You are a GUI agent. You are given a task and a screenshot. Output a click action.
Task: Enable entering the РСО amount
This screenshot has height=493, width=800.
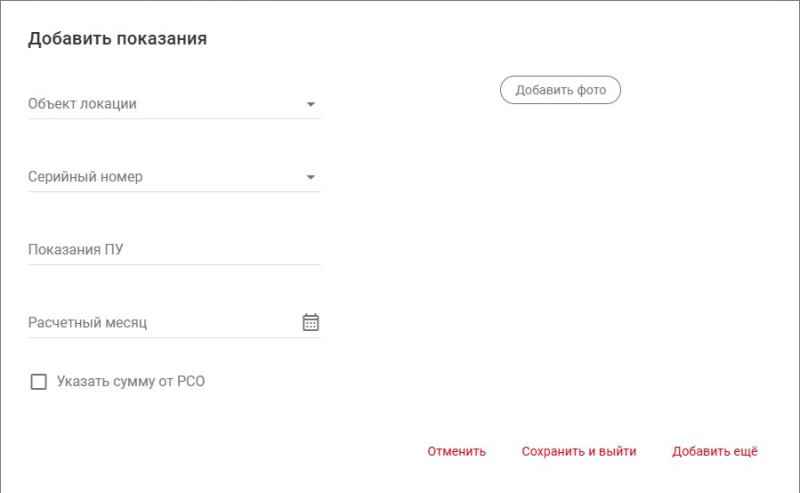pos(39,381)
